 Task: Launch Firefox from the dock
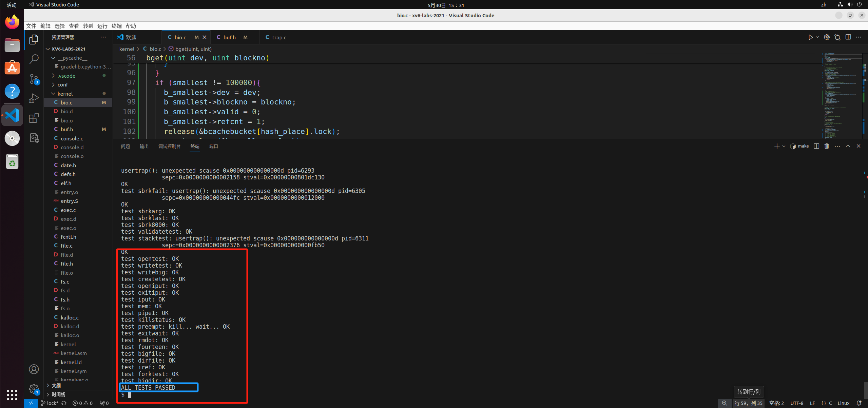tap(12, 22)
